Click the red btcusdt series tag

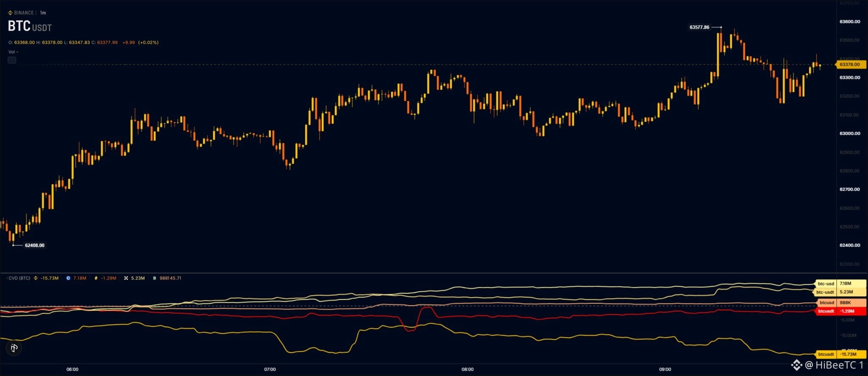(826, 311)
